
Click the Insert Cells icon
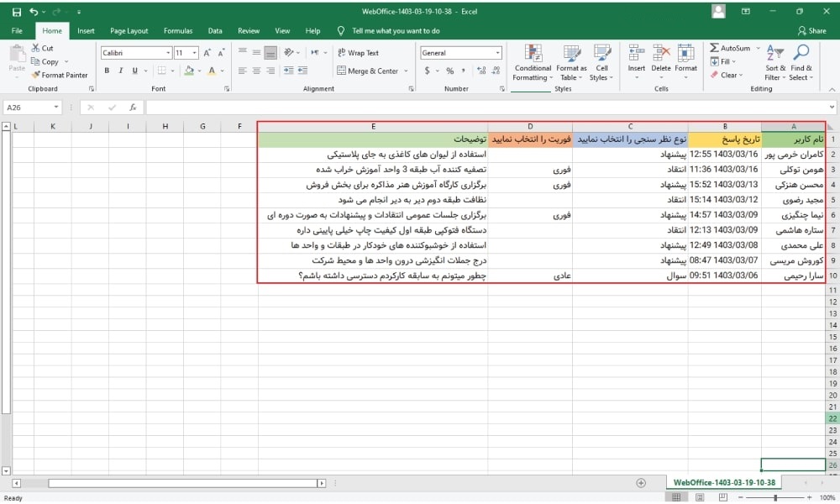point(637,57)
